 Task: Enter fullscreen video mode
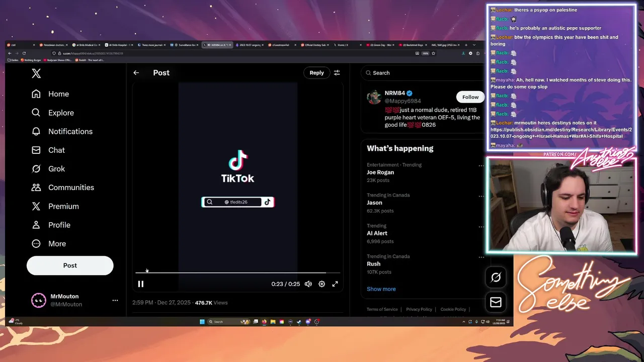coord(335,284)
